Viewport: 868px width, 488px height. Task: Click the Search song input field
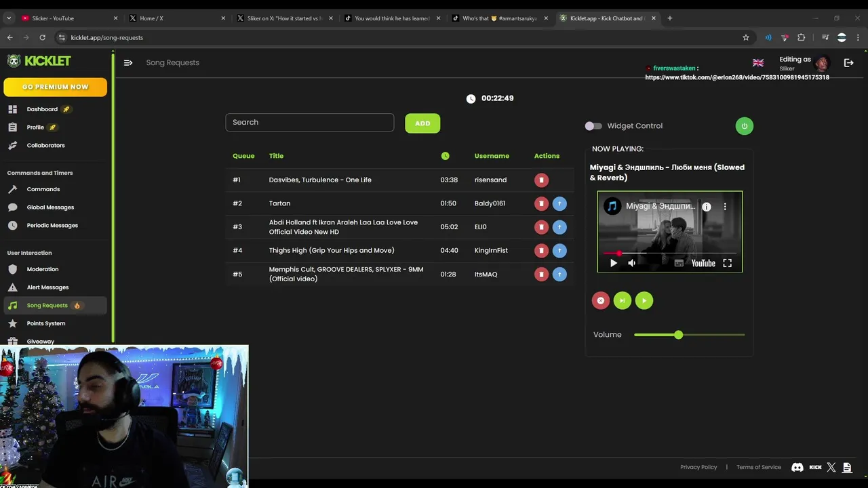[310, 123]
